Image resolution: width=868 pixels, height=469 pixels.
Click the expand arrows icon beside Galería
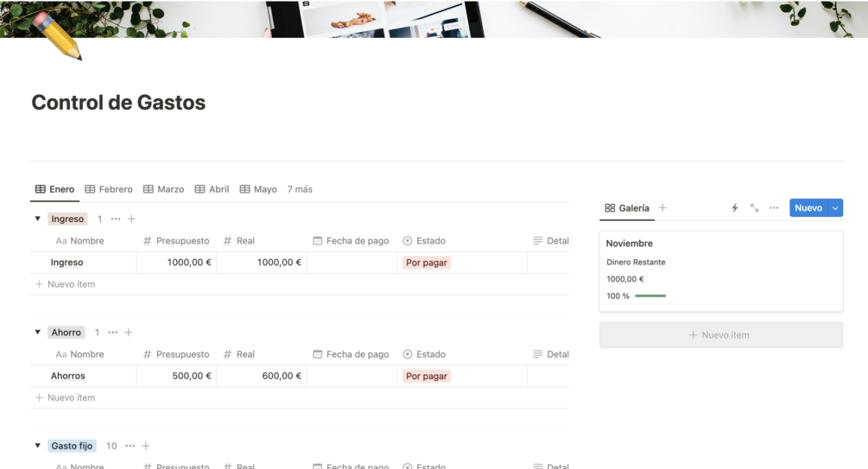pos(754,207)
